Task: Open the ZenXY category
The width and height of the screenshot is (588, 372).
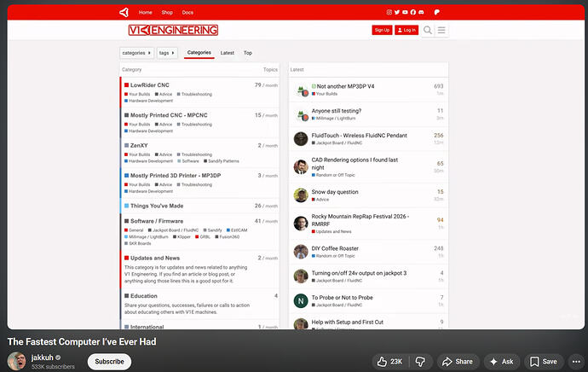Action: pos(139,145)
